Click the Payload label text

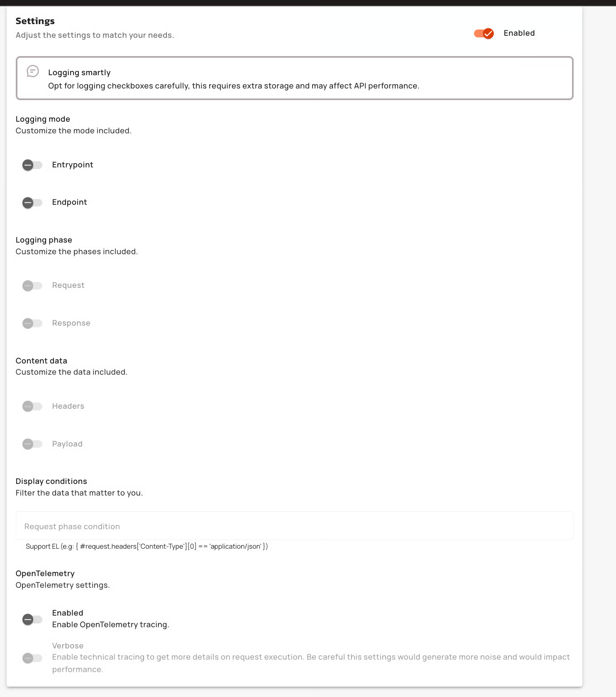67,444
